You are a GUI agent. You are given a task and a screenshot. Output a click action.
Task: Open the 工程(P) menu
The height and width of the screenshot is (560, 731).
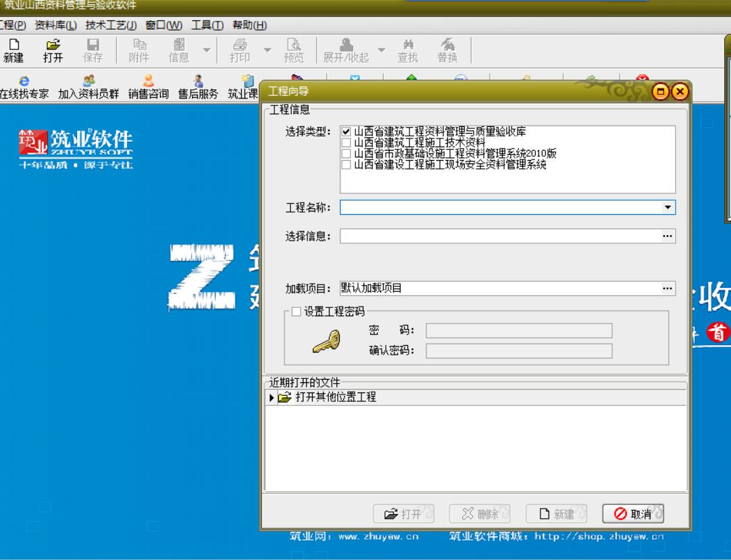point(13,25)
